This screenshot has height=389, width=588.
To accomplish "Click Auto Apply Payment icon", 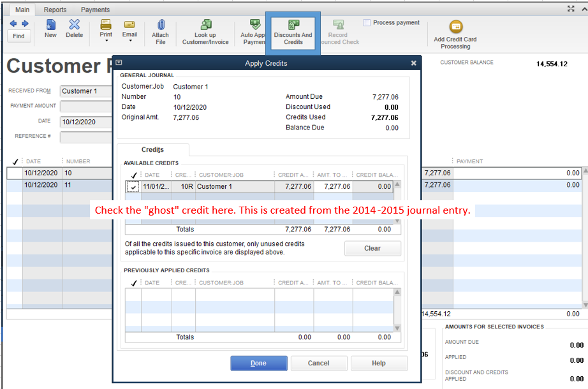I will (x=255, y=25).
